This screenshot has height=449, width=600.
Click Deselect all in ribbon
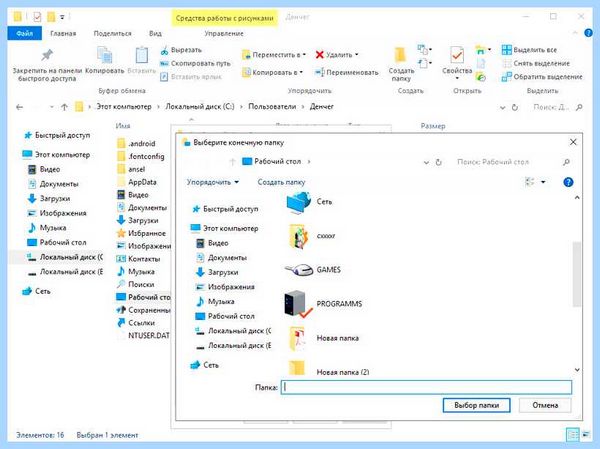tap(536, 63)
